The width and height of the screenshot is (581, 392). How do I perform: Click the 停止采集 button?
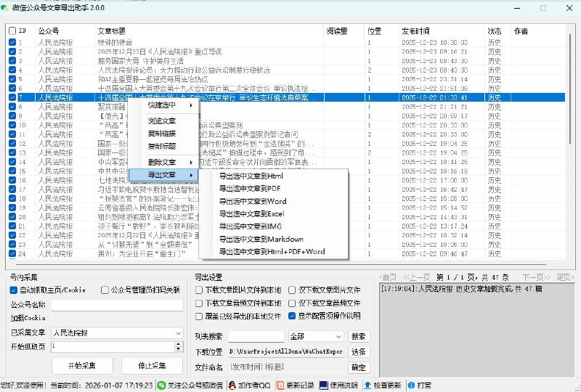[152, 366]
